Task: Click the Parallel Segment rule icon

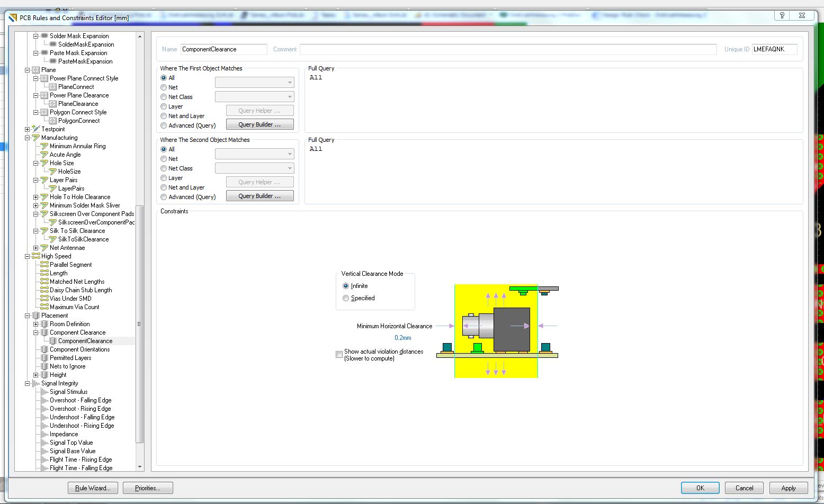Action: tap(44, 265)
